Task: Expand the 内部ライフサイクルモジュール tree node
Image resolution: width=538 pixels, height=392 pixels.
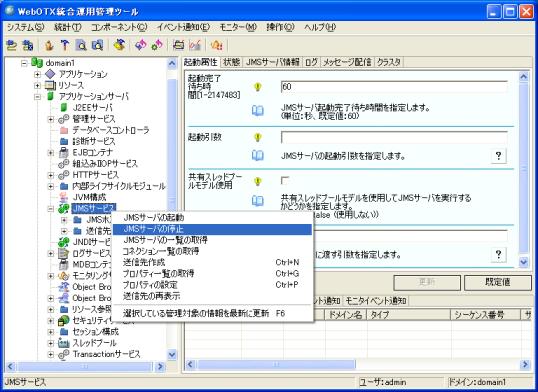Action: tap(51, 186)
